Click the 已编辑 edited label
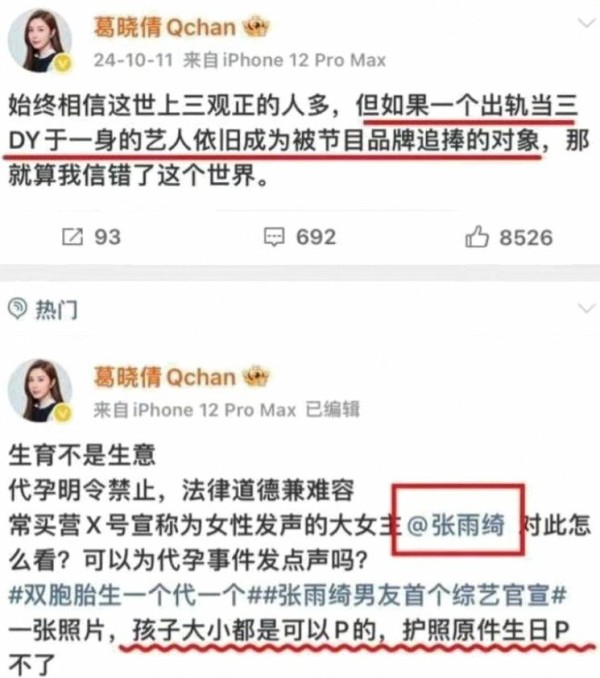This screenshot has width=600, height=678. pos(332,409)
